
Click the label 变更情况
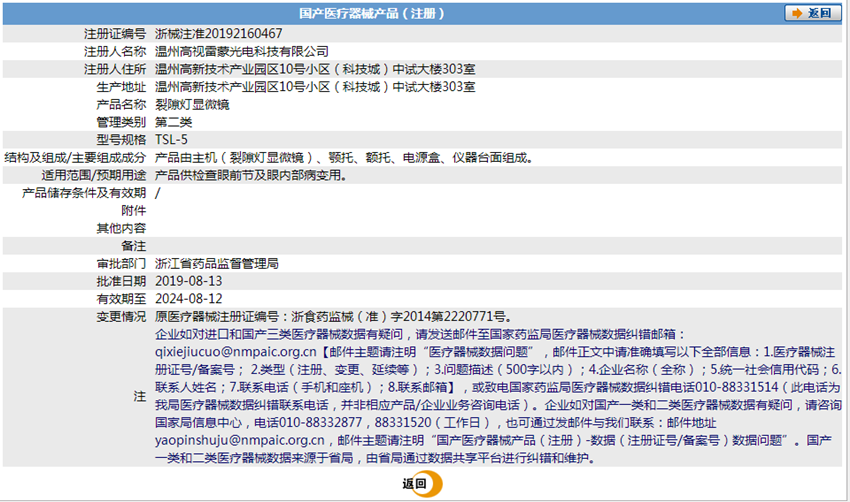[x=121, y=317]
